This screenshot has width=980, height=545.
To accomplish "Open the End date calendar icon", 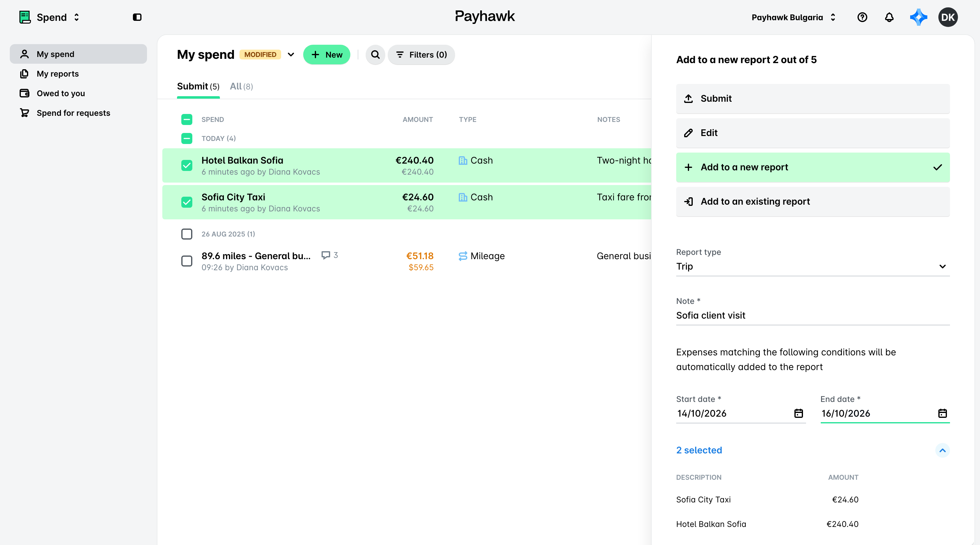I will (942, 413).
